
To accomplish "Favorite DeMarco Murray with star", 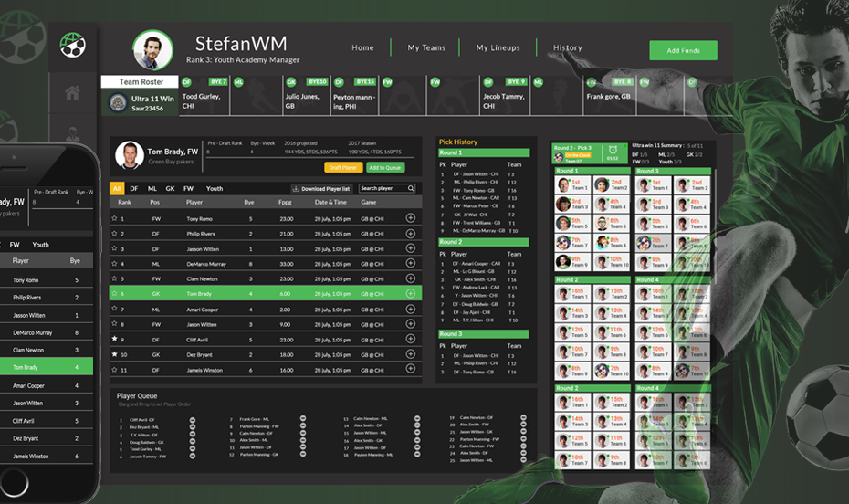I will pyautogui.click(x=114, y=263).
